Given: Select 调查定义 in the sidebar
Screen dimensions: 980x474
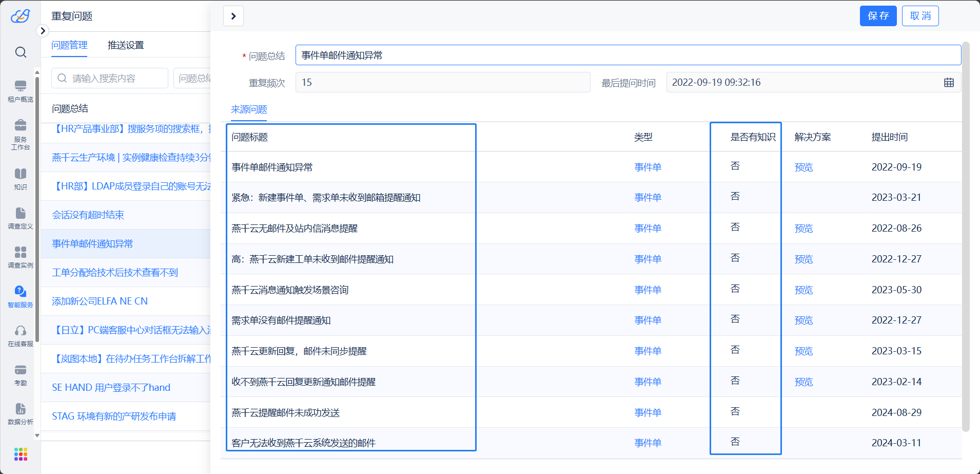Looking at the screenshot, I should coord(21,218).
